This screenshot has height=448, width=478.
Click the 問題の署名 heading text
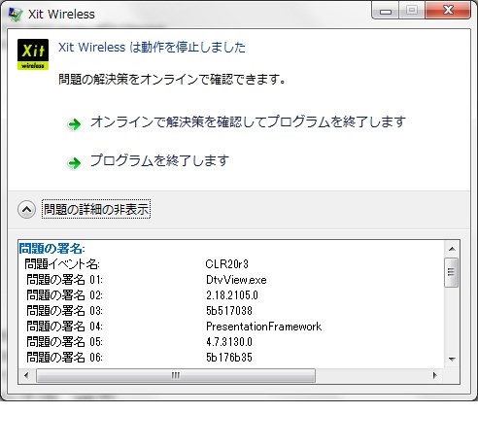(x=51, y=249)
